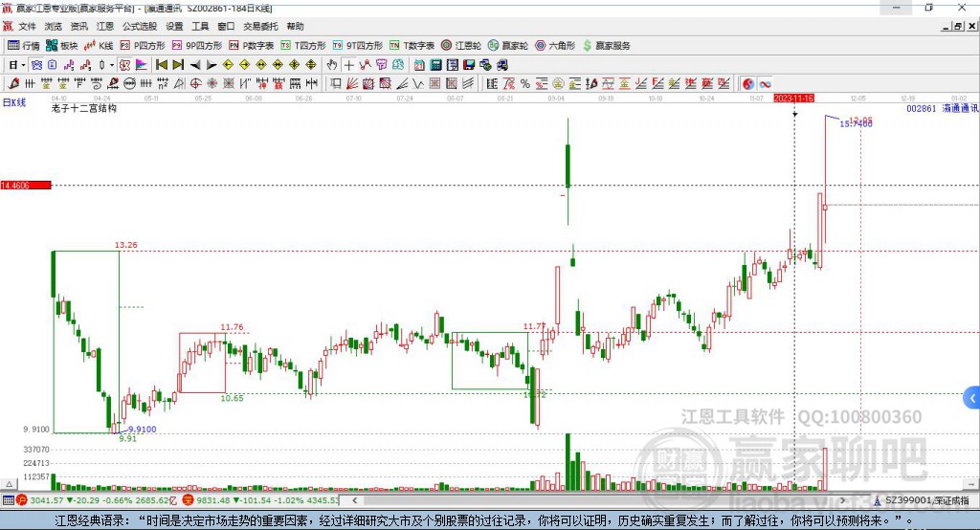
Task: Step chart left with black arrow
Action: coord(195,65)
